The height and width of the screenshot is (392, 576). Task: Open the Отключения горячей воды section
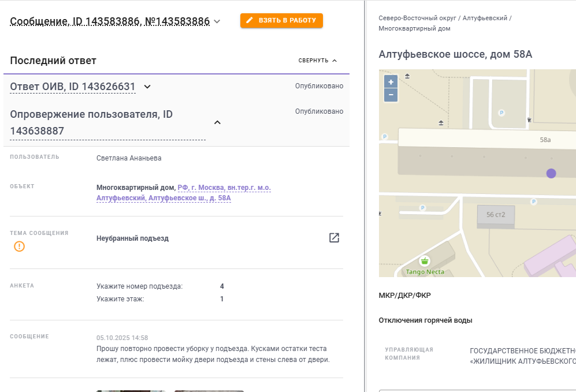pos(425,320)
